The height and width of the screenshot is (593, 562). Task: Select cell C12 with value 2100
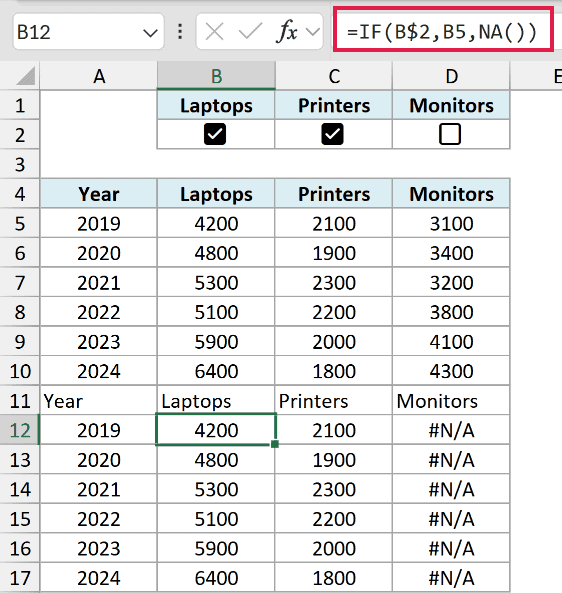coord(334,430)
